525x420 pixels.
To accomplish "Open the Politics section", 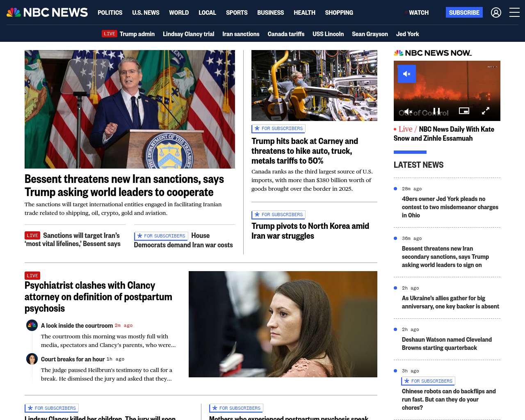I will [x=110, y=13].
